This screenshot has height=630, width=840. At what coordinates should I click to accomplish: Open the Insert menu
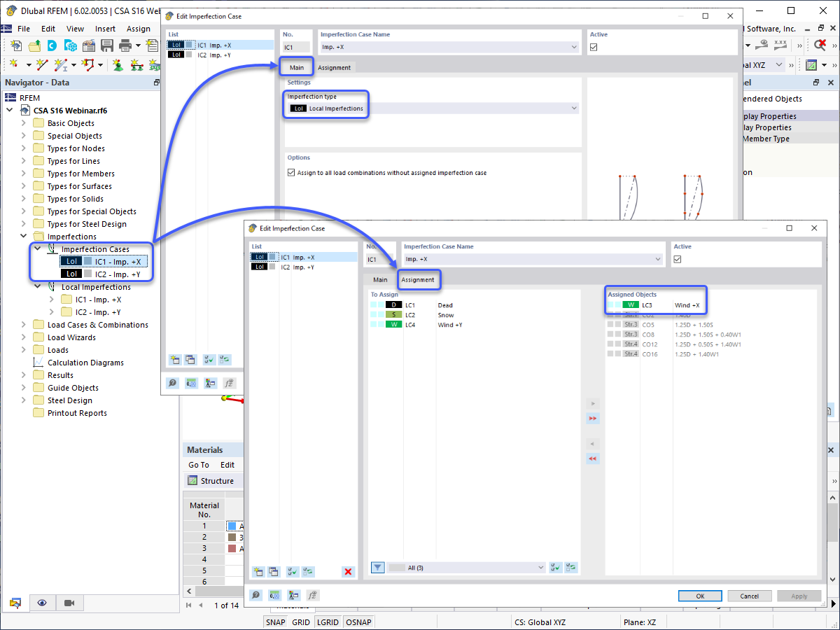point(106,29)
